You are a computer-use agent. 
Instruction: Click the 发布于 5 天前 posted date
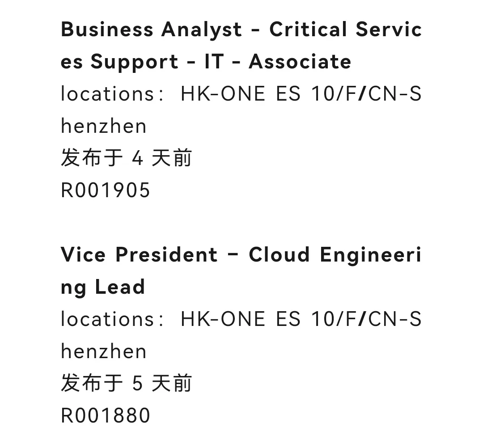pyautogui.click(x=126, y=383)
